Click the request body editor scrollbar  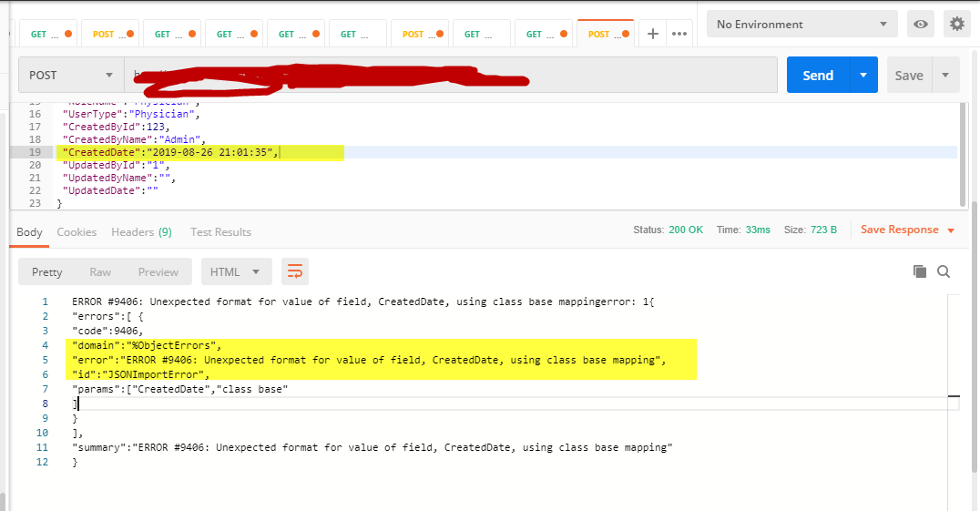963,155
